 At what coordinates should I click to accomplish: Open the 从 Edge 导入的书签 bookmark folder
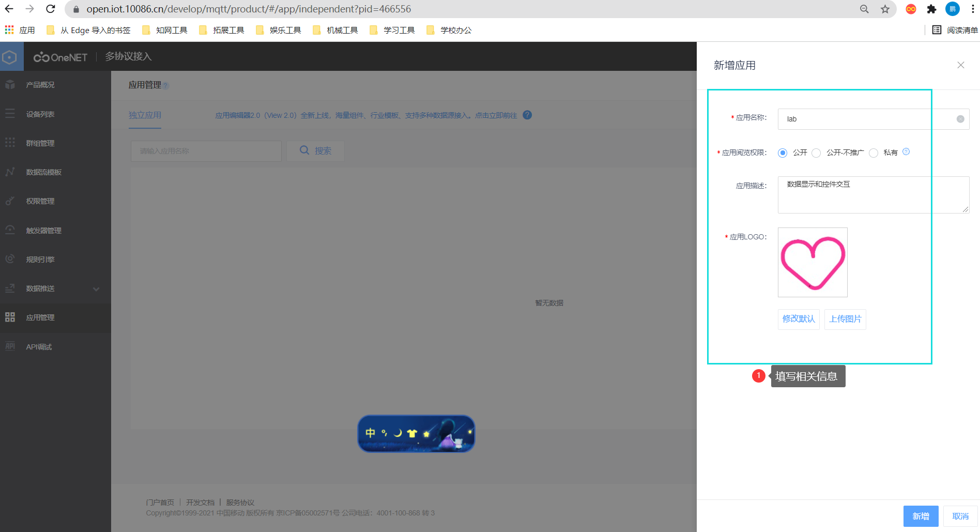[88, 30]
